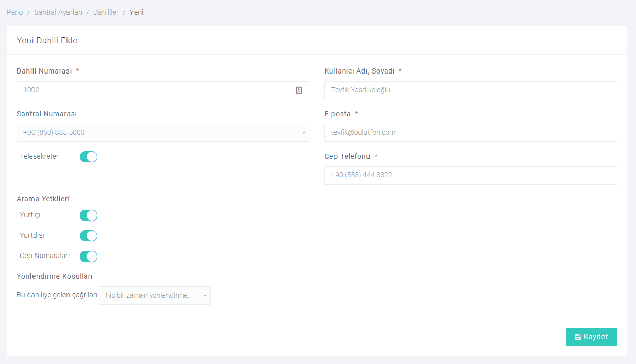Click the Yönlendirme Koşulları section heading
636x364 pixels.
click(55, 276)
